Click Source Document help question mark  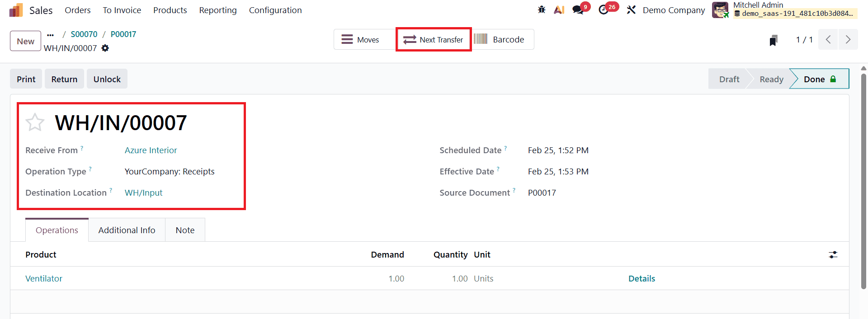coord(514,190)
